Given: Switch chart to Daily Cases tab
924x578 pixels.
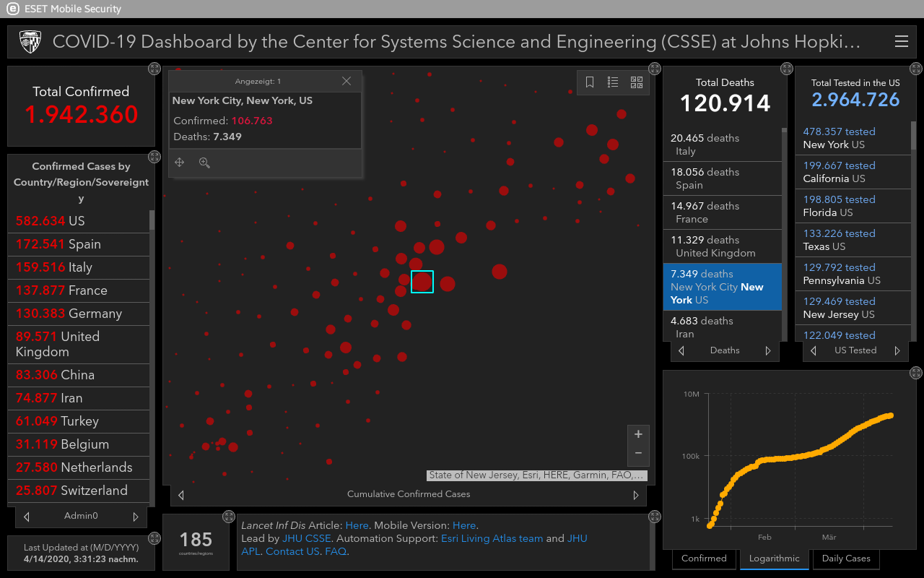Looking at the screenshot, I should click(x=846, y=558).
